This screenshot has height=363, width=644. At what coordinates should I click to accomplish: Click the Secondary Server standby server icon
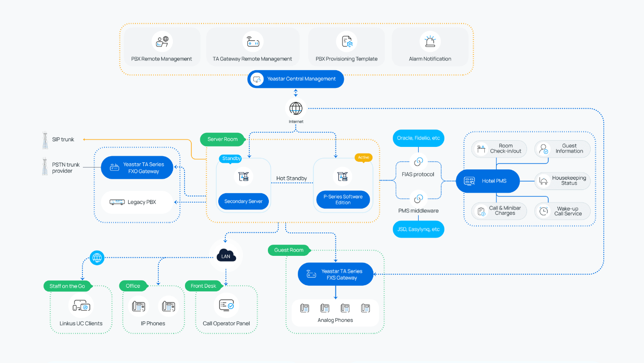[244, 176]
